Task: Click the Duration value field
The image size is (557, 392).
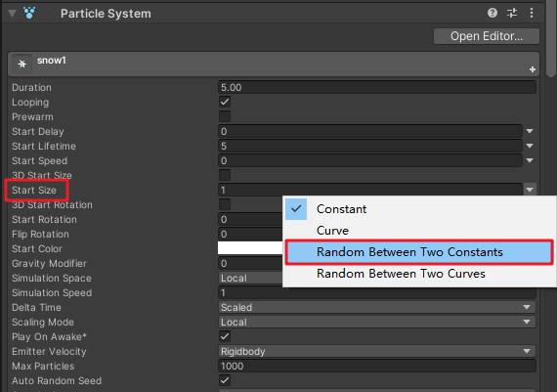Action: (377, 87)
